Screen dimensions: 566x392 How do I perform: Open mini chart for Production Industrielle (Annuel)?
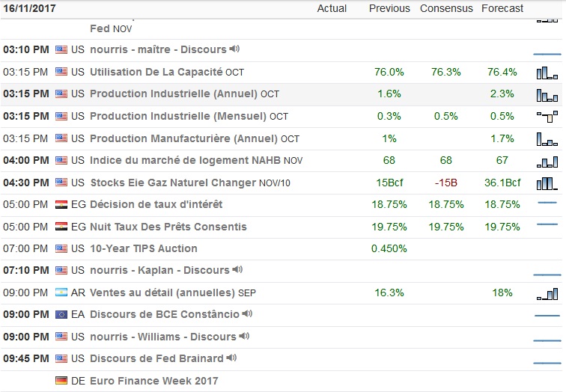click(547, 94)
